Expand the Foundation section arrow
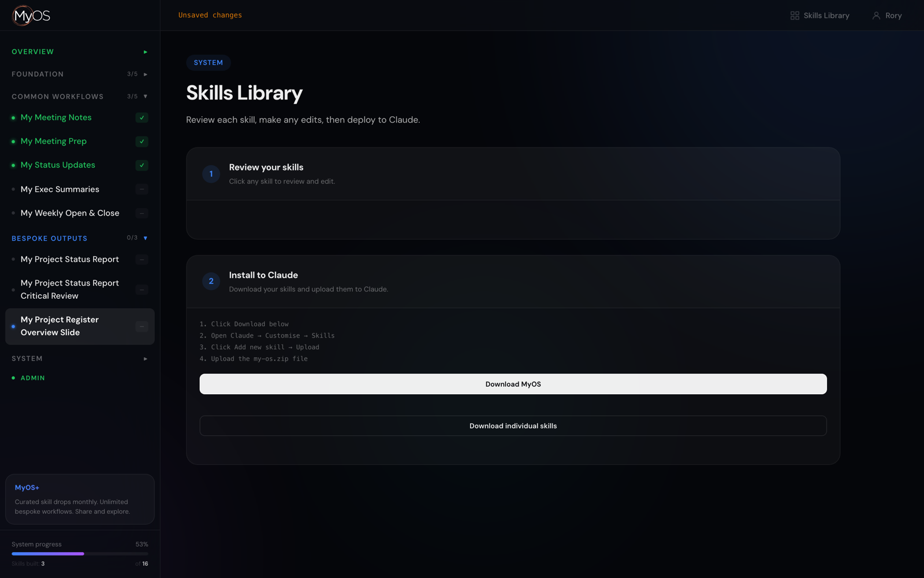924x578 pixels. 146,74
